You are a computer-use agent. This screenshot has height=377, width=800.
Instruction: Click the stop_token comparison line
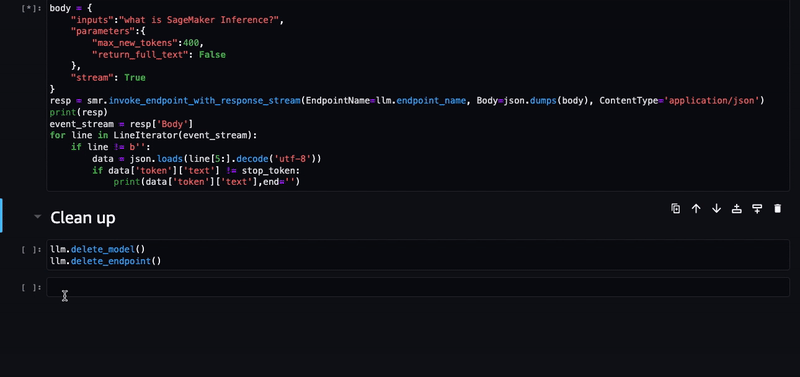[196, 170]
